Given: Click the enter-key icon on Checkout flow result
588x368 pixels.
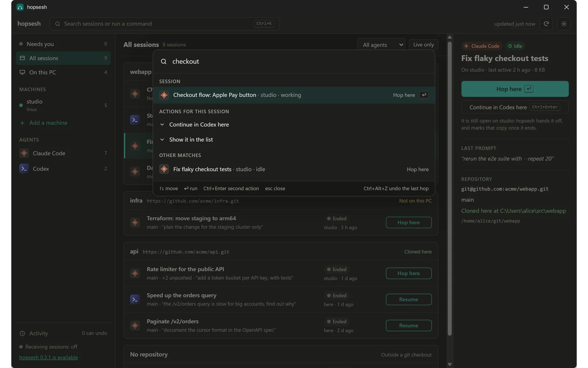Looking at the screenshot, I should [424, 95].
